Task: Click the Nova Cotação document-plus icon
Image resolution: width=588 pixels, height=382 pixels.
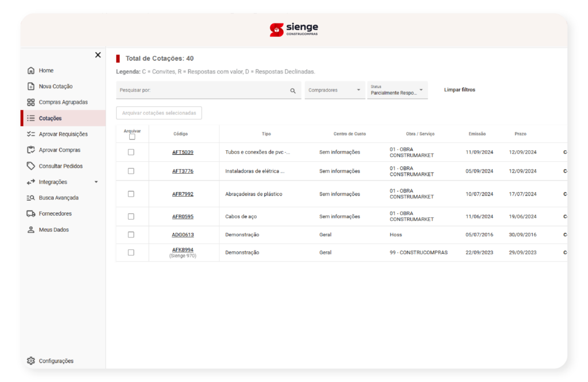Action: pos(31,86)
